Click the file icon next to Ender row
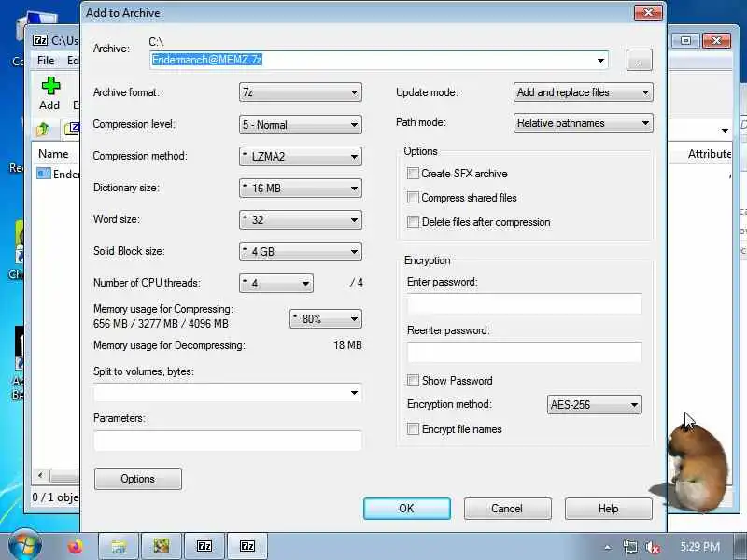 [43, 174]
